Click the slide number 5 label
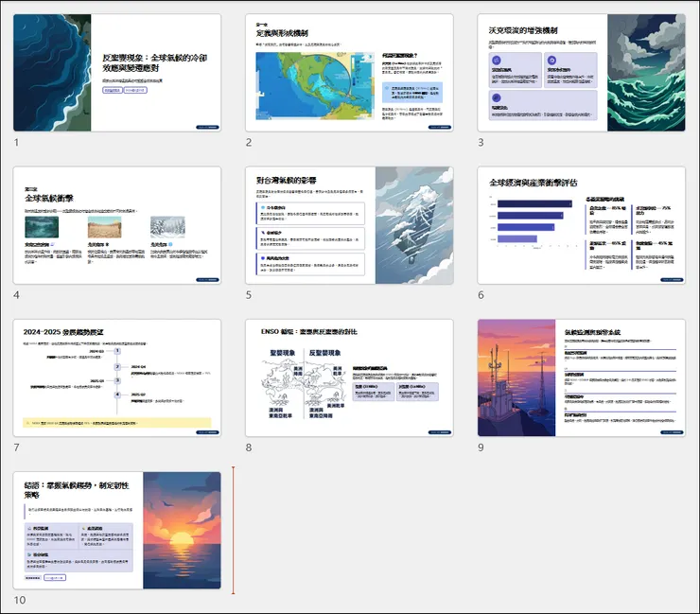 249,295
